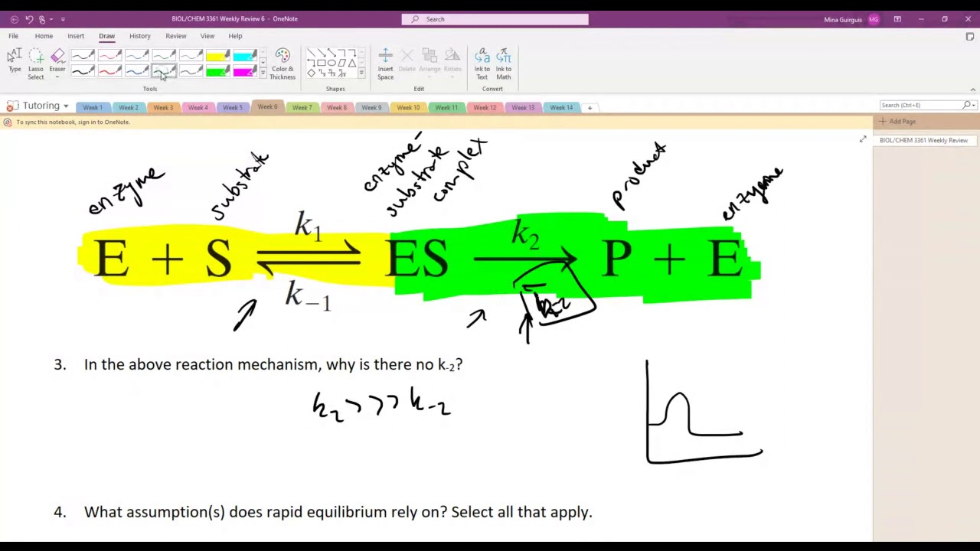Switch to the View ribbon tab
The width and height of the screenshot is (980, 551).
click(207, 36)
